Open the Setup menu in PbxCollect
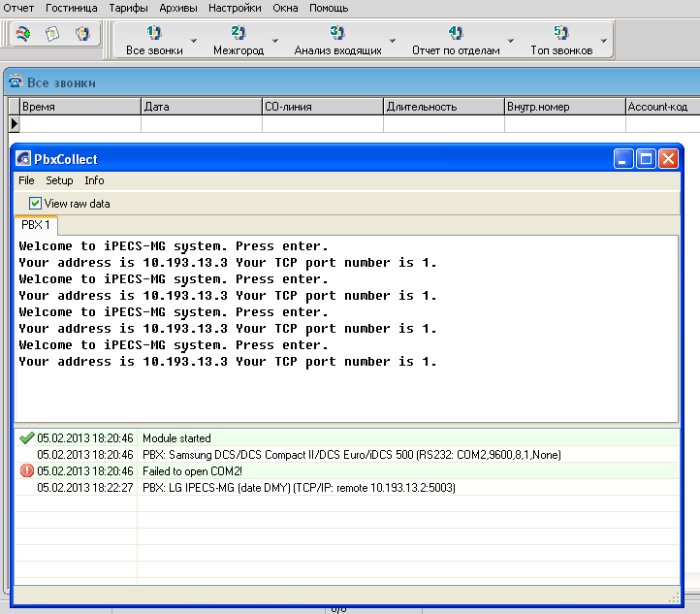 pyautogui.click(x=59, y=180)
